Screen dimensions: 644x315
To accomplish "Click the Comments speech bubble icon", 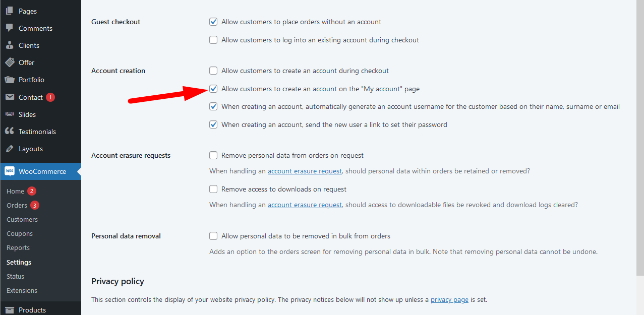I will click(10, 28).
